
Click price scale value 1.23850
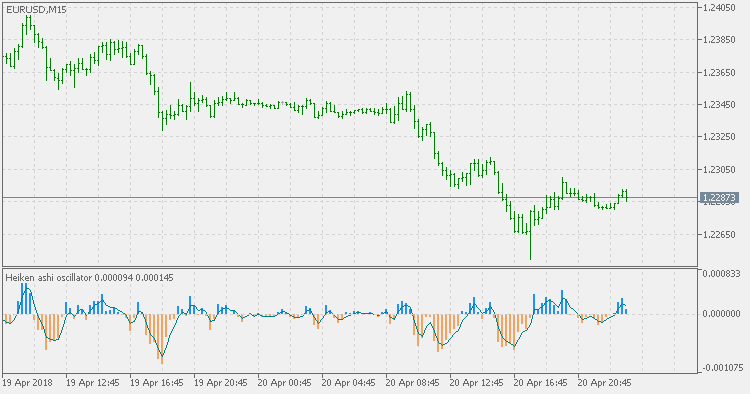[x=719, y=40]
